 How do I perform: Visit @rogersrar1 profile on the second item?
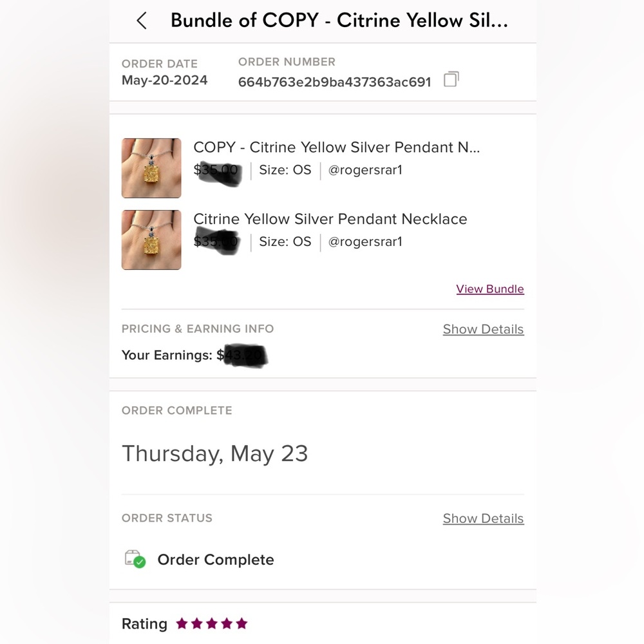(365, 242)
